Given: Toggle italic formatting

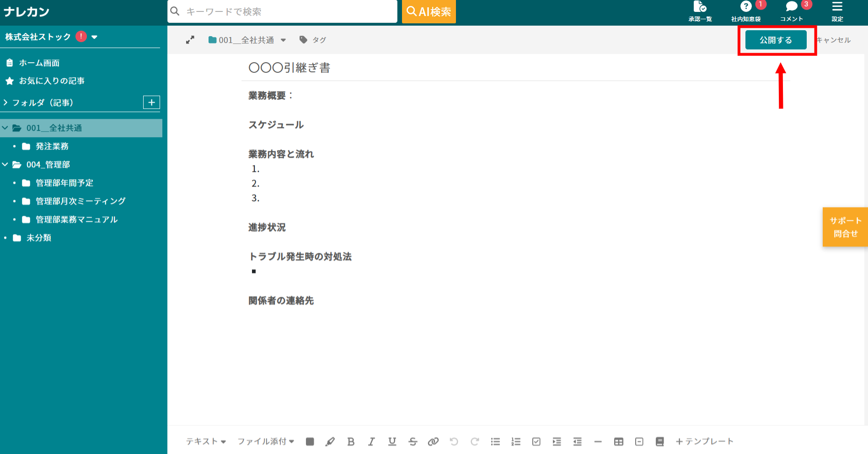Looking at the screenshot, I should coord(371,441).
